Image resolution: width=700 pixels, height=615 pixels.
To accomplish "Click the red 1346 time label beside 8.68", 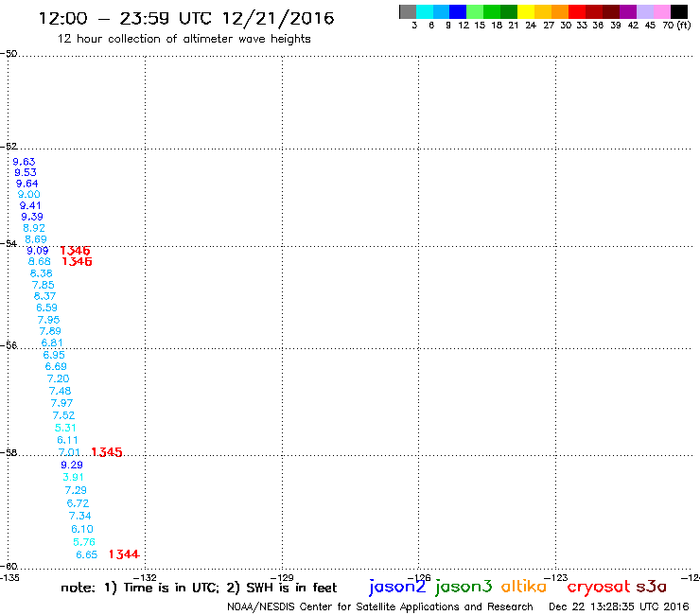I will (77, 261).
